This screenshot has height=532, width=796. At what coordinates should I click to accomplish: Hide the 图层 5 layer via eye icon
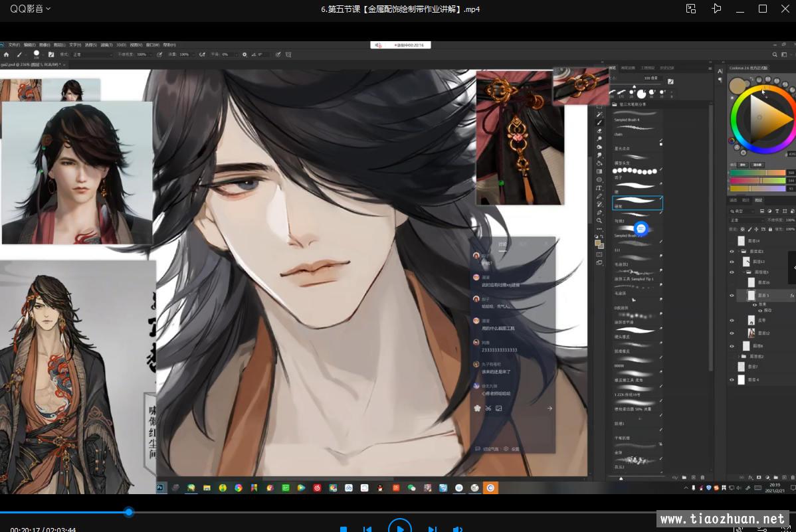(x=732, y=295)
